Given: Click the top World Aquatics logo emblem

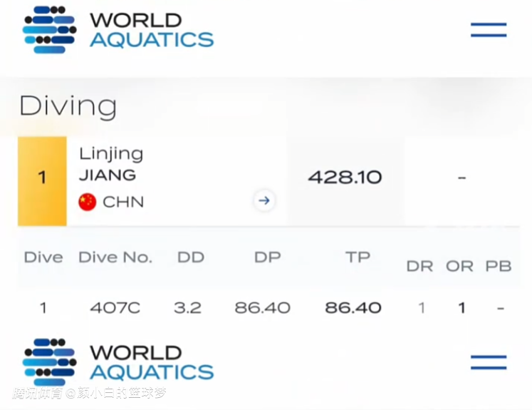Looking at the screenshot, I should (x=49, y=30).
